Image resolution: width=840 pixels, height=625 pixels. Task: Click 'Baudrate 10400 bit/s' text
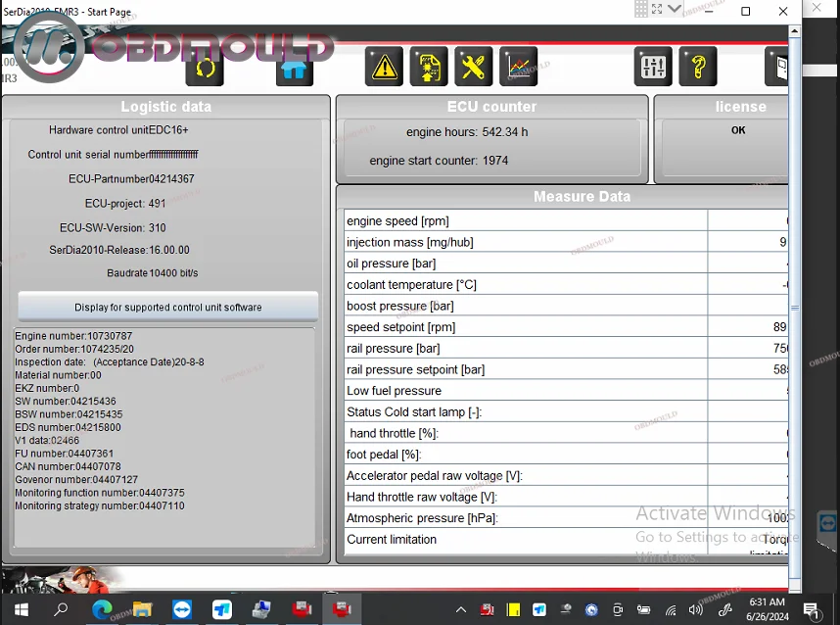click(x=152, y=273)
